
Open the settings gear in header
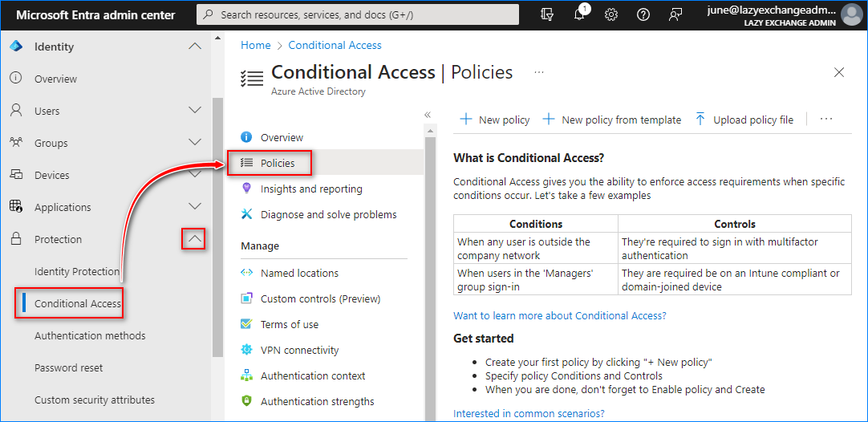tap(611, 15)
